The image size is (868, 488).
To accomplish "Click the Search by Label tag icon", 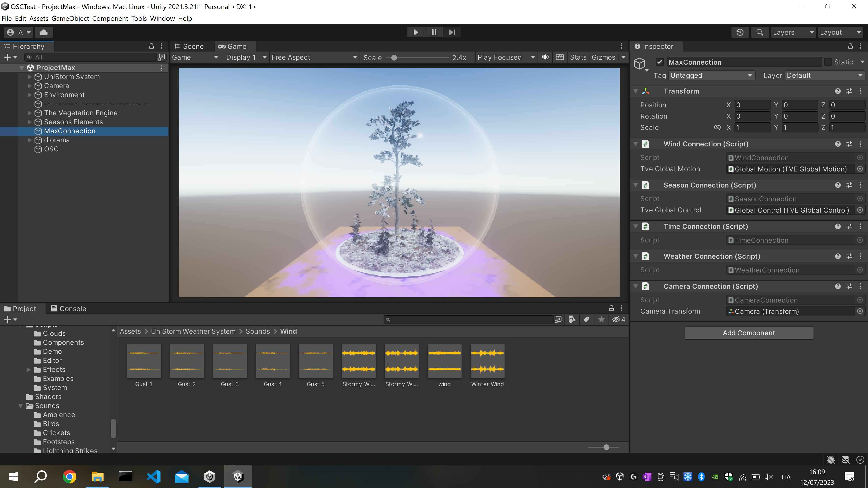I will pyautogui.click(x=586, y=319).
